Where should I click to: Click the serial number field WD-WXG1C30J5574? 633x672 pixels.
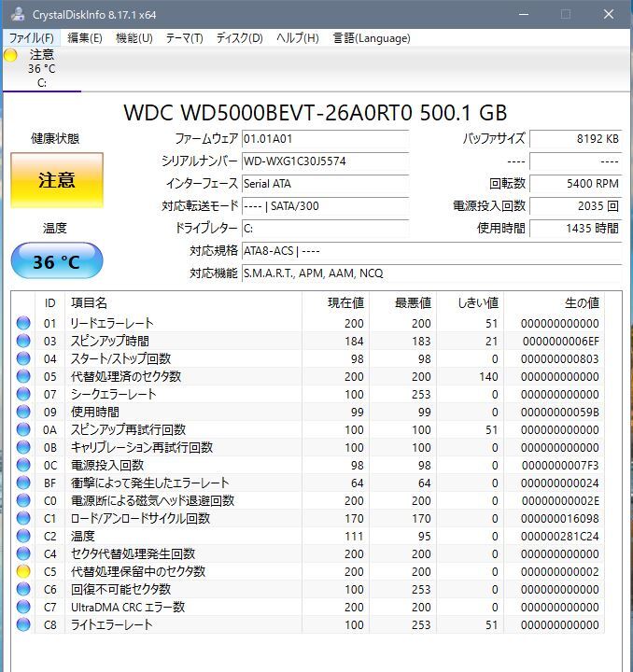pos(325,161)
